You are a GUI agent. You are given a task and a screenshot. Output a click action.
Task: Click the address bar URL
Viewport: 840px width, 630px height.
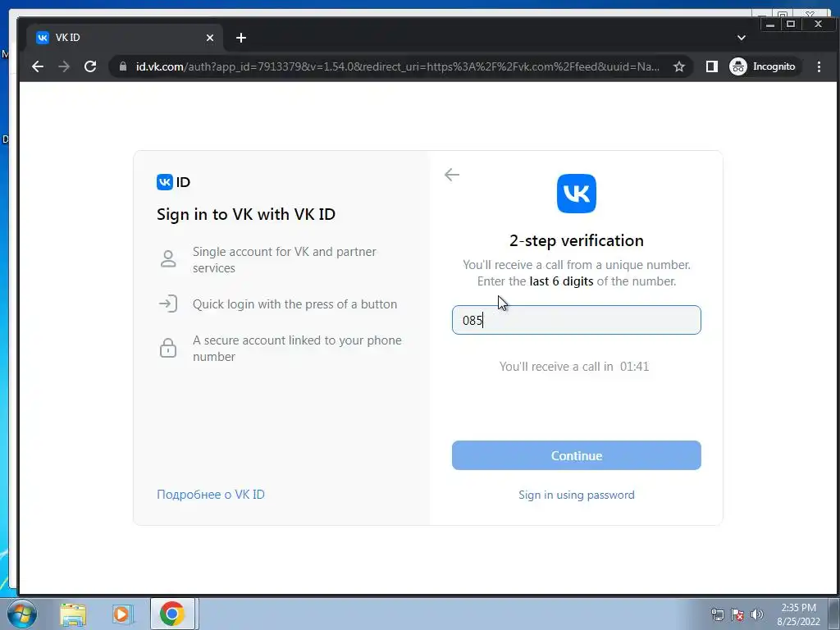coord(397,66)
